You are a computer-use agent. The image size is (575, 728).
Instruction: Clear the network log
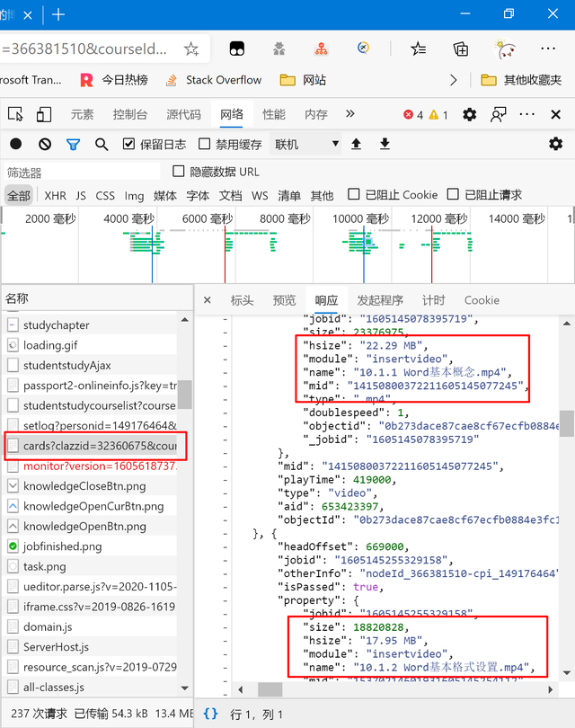pos(45,144)
